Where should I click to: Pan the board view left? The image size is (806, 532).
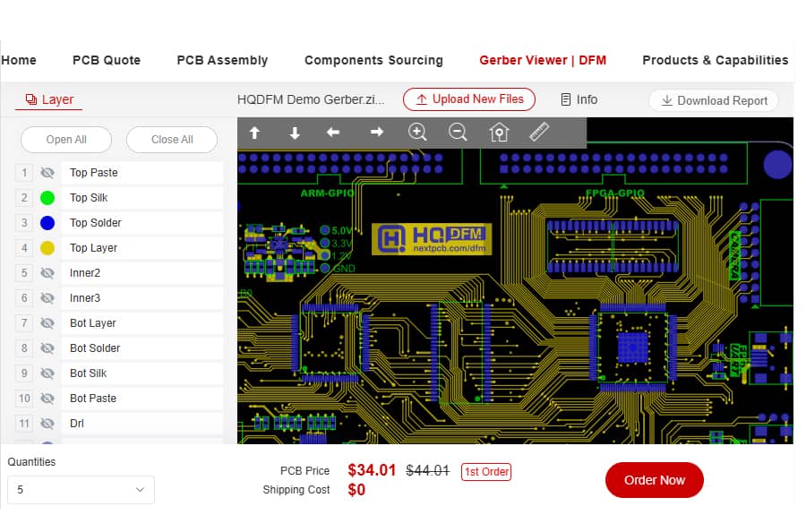(333, 133)
